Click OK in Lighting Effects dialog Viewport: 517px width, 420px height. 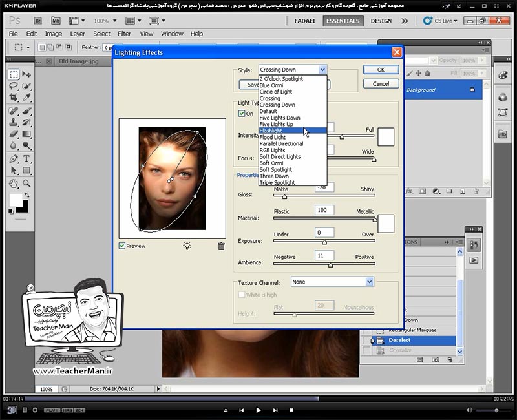(x=381, y=70)
